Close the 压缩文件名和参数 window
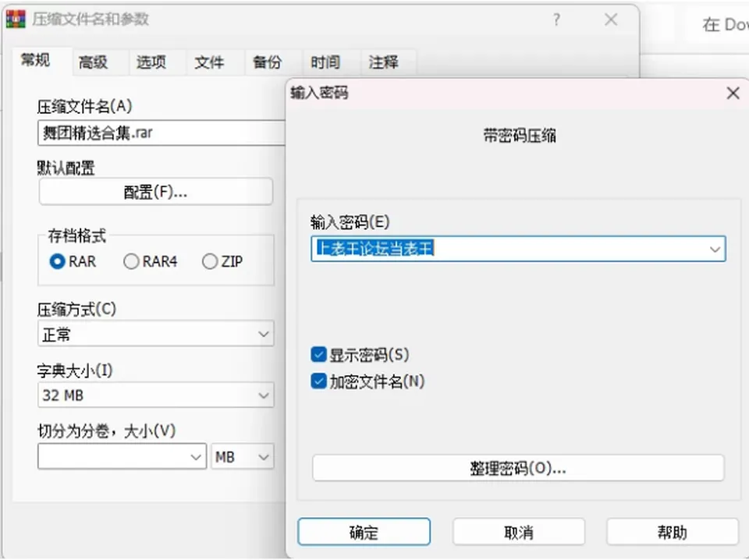Image resolution: width=749 pixels, height=560 pixels. (611, 19)
